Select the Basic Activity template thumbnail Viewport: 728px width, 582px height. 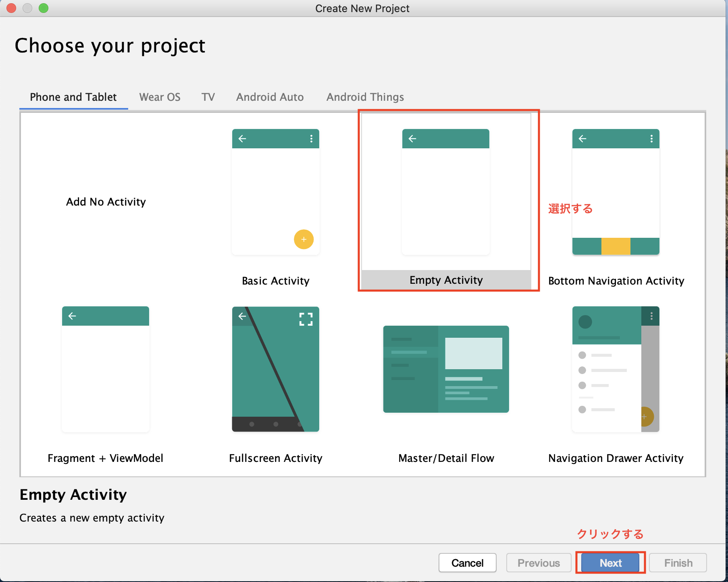click(x=276, y=192)
